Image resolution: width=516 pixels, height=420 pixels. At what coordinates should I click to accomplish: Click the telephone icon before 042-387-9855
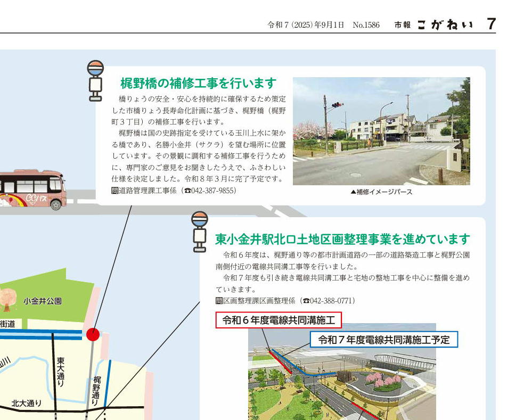(x=187, y=191)
